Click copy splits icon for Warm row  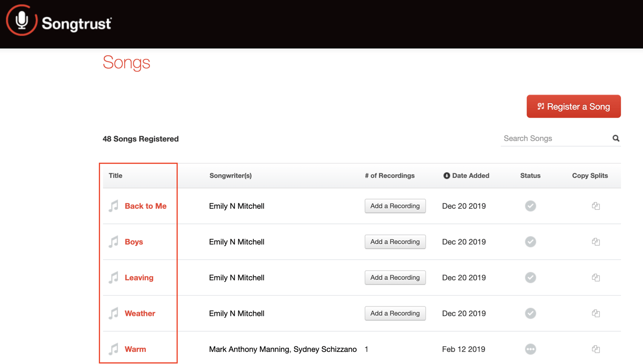(595, 349)
